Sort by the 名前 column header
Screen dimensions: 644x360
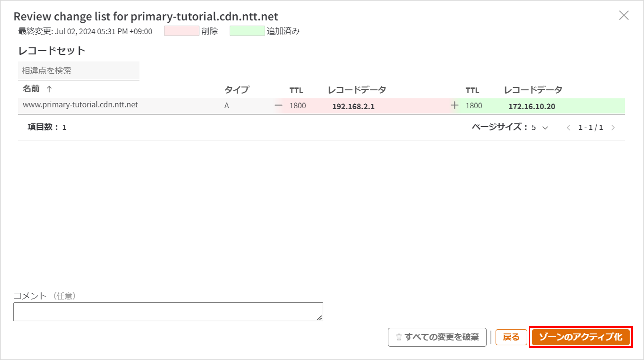(x=31, y=89)
